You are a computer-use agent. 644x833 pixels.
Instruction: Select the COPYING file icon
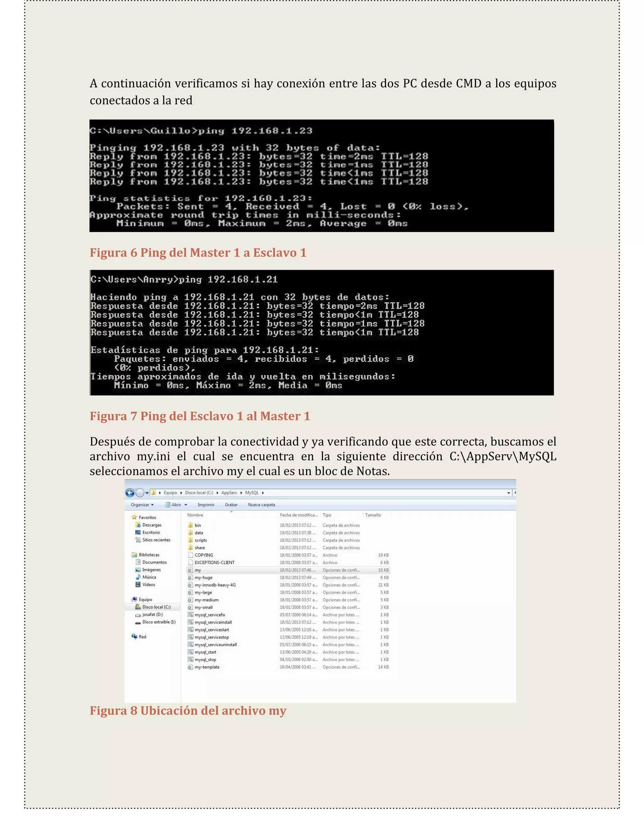(x=190, y=555)
